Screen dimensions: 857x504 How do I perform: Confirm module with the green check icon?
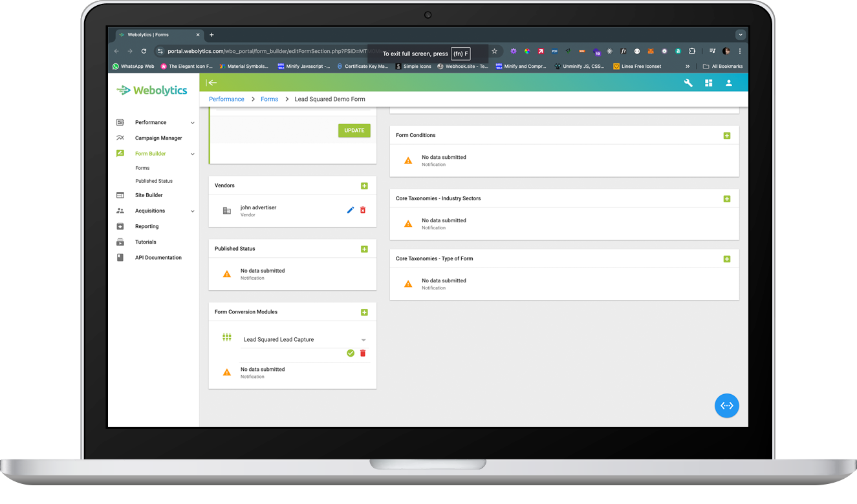point(351,353)
